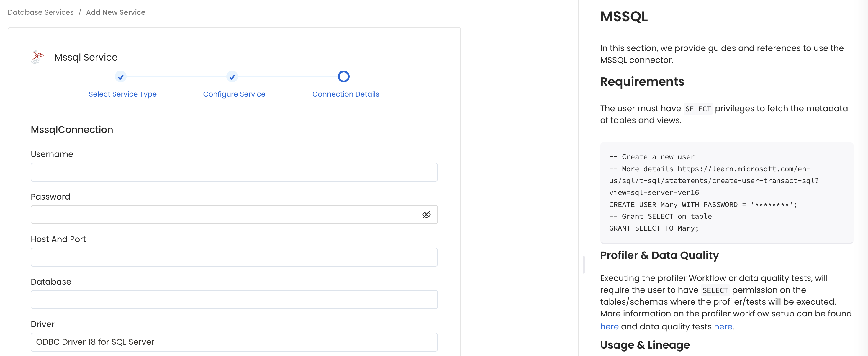Viewport: 868px width, 356px height.
Task: Click the Connection Details step circle
Action: click(343, 76)
